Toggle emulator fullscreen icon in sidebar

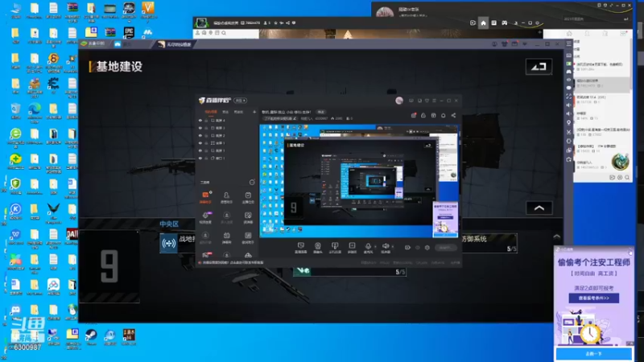(568, 96)
